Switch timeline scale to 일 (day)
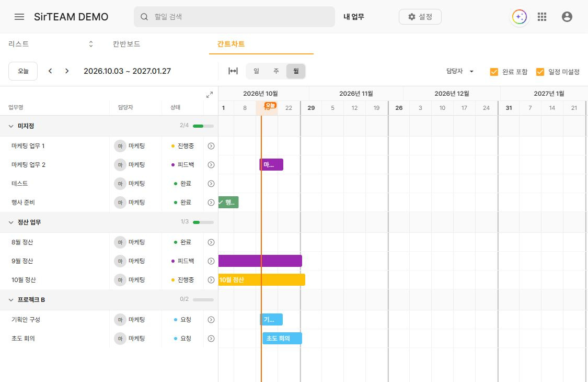Viewport: 588px width, 382px height. point(256,71)
